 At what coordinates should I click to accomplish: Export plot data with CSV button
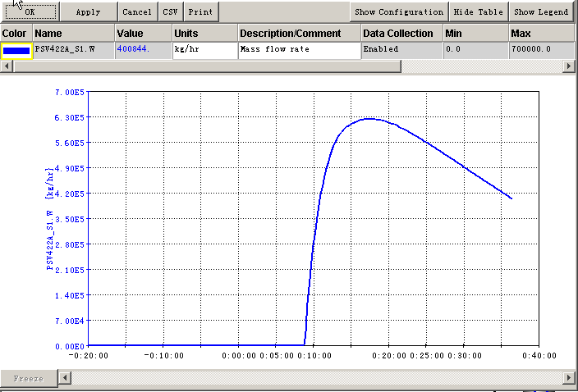coord(170,12)
